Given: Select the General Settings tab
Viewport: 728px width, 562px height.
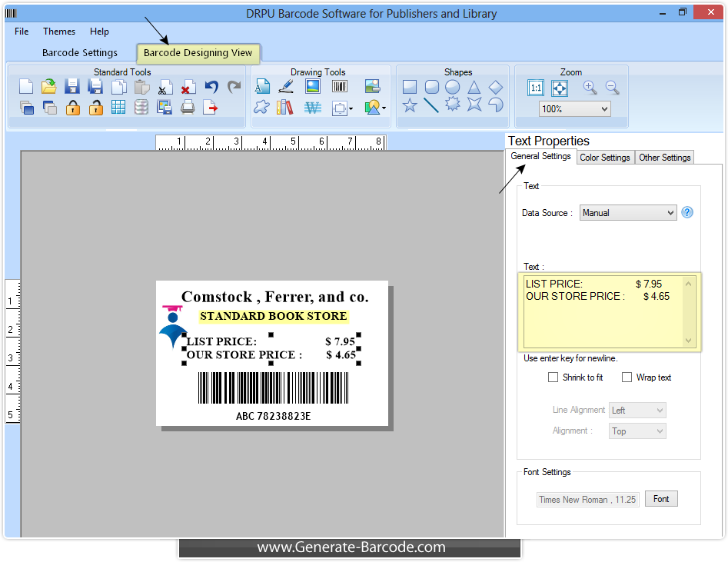Looking at the screenshot, I should (541, 157).
